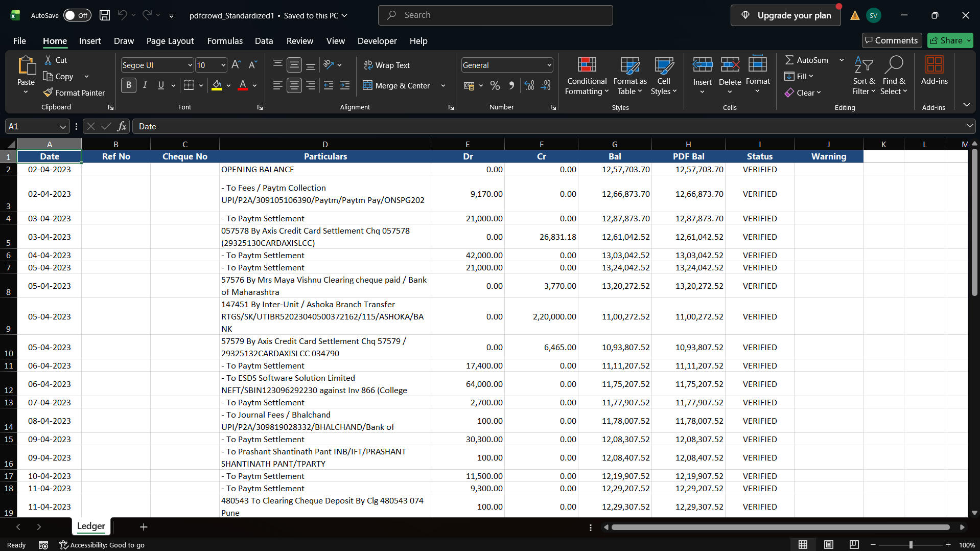Screen dimensions: 980x551
Task: Open the General number format dropdown
Action: (x=549, y=65)
